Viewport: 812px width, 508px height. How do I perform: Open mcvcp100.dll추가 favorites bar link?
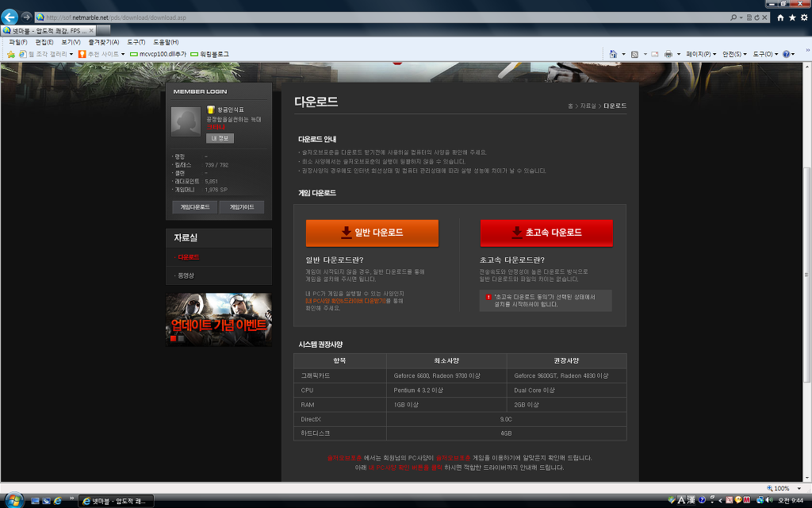coord(159,54)
